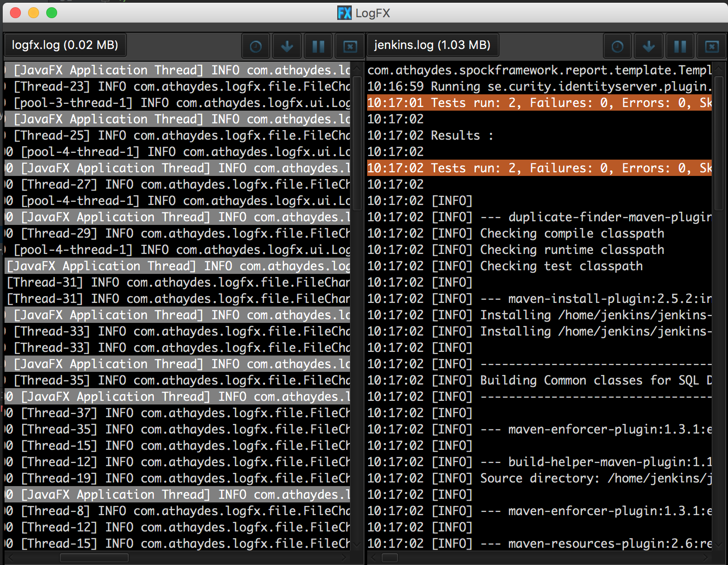The image size is (728, 565).
Task: Minimize the LogFX window with yellow button
Action: [34, 13]
